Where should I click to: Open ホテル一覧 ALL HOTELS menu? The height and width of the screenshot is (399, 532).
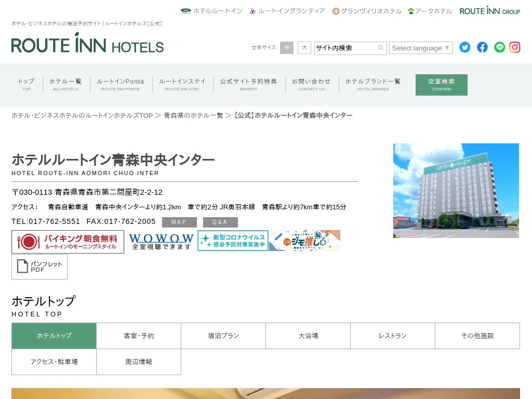(65, 85)
